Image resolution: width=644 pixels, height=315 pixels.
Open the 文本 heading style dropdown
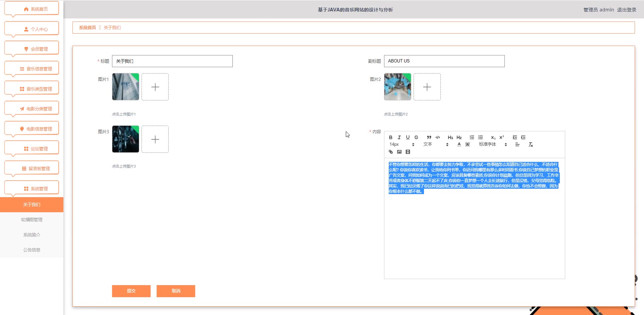click(x=436, y=144)
